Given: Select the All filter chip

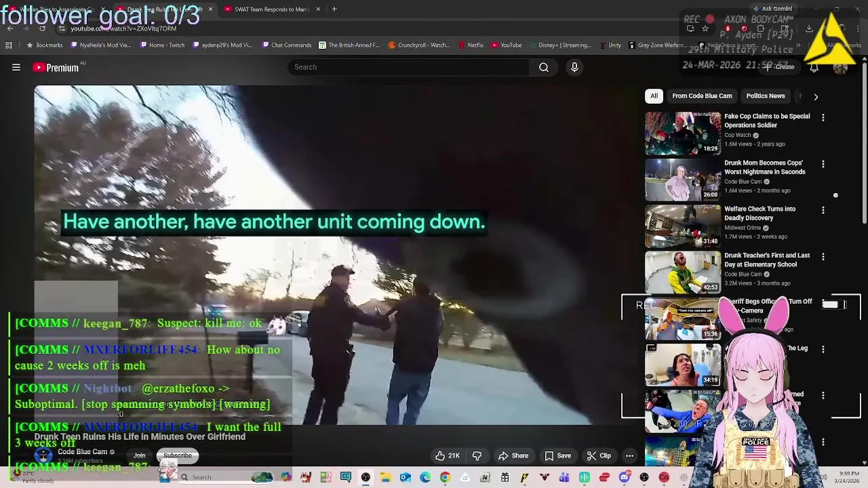Looking at the screenshot, I should pyautogui.click(x=654, y=96).
